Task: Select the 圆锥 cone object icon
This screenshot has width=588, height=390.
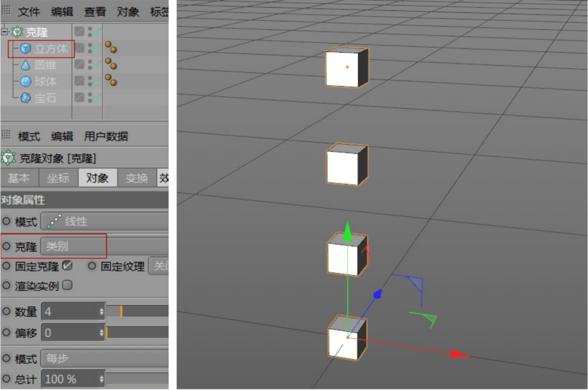Action: [26, 65]
